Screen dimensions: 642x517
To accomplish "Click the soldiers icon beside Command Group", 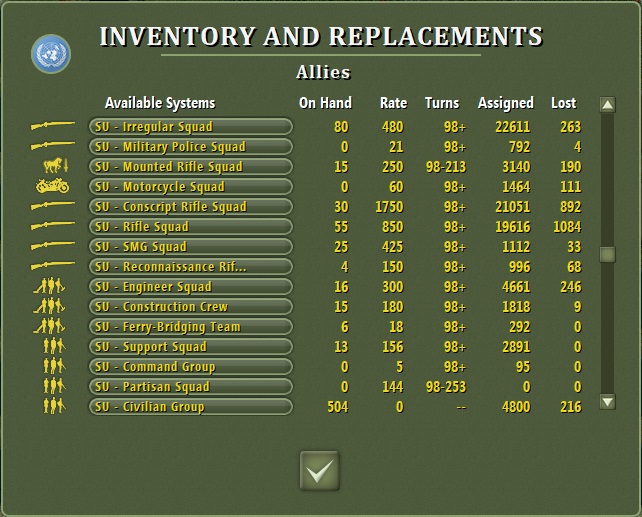I will pos(54,366).
